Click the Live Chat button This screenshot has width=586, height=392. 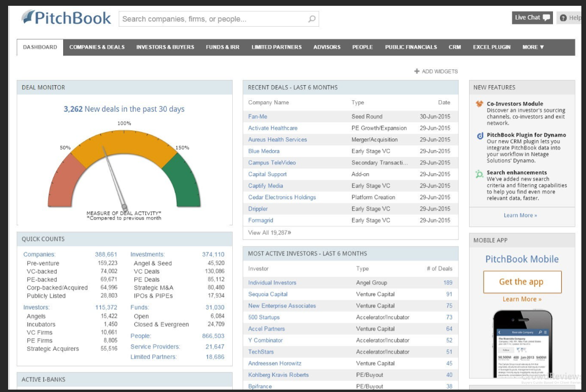coord(532,17)
